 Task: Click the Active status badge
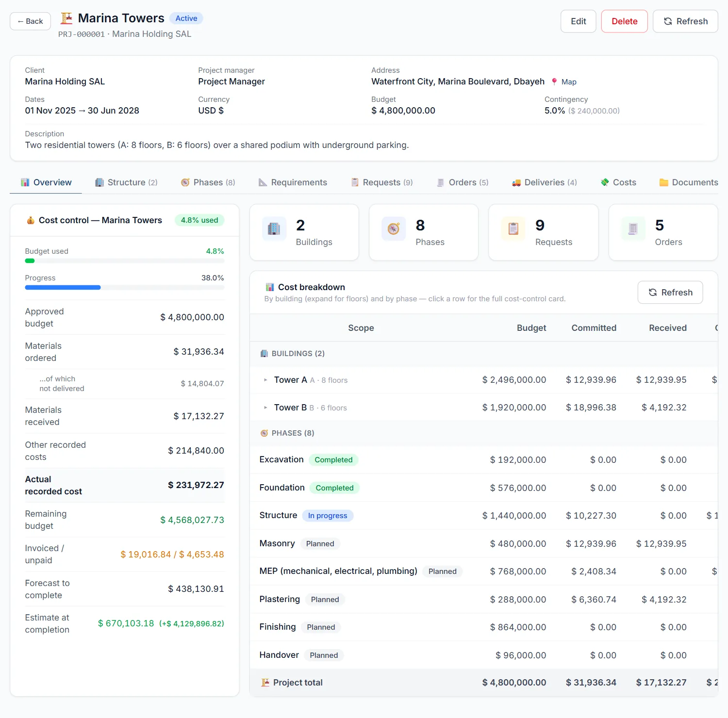pyautogui.click(x=186, y=18)
